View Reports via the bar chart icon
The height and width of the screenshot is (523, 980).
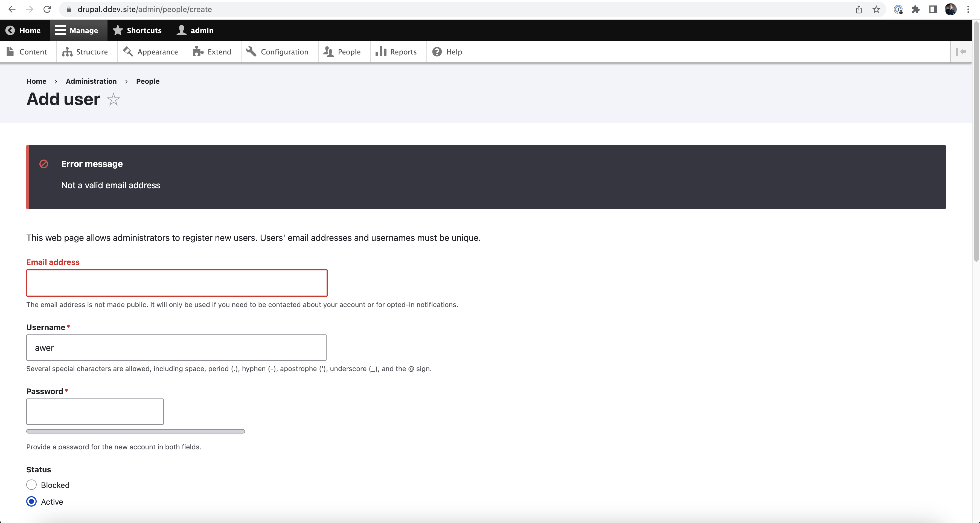(382, 52)
